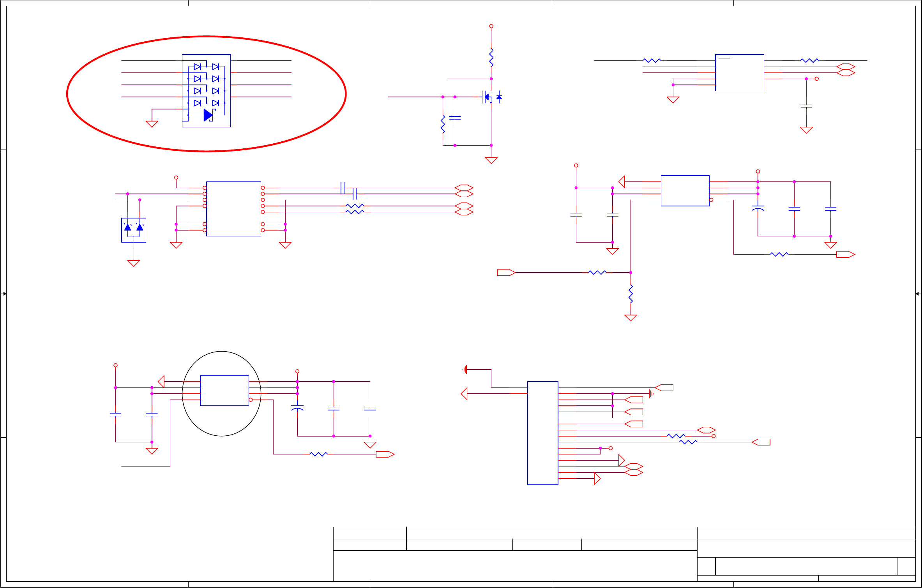Click the ground symbol below the MOSFET

click(491, 160)
